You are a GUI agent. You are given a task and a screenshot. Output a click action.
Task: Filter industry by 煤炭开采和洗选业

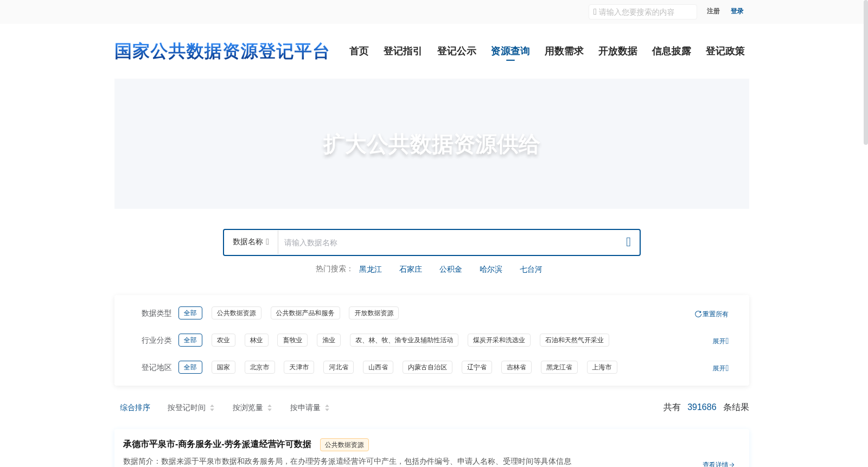pos(499,340)
